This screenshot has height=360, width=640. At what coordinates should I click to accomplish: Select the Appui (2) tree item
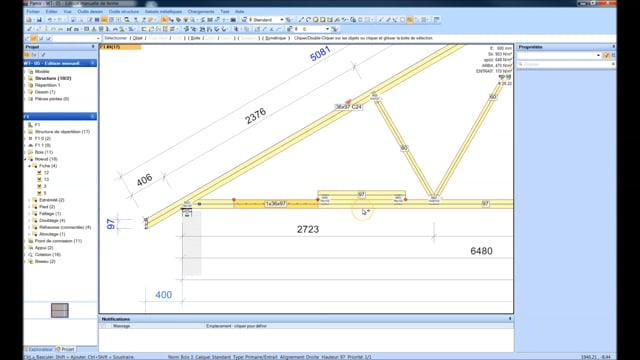[44, 248]
